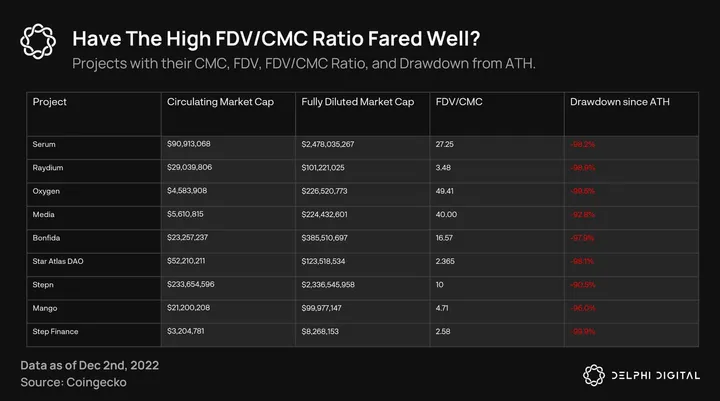Click Oxygen's FDV/CMC value 49.41
The width and height of the screenshot is (720, 401).
pyautogui.click(x=447, y=189)
